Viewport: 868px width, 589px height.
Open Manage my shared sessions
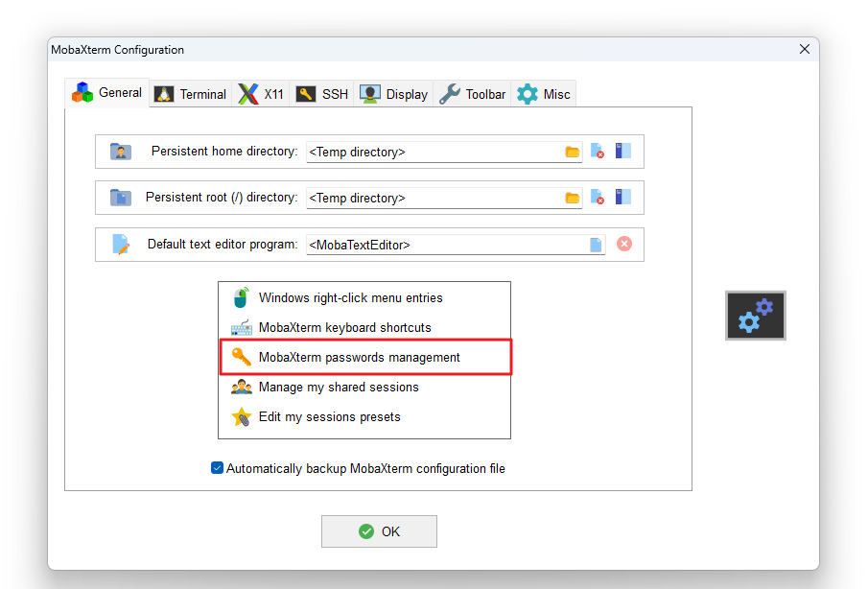coord(364,388)
